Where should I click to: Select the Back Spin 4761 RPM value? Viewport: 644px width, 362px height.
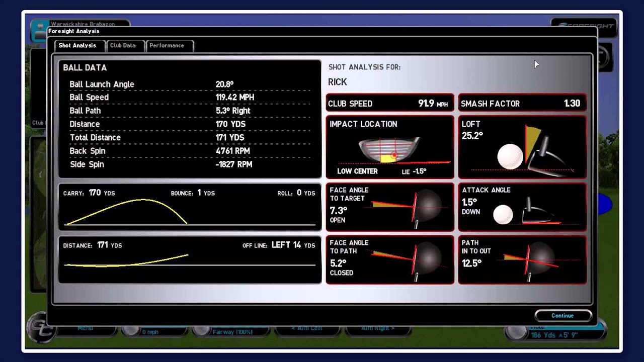[233, 151]
